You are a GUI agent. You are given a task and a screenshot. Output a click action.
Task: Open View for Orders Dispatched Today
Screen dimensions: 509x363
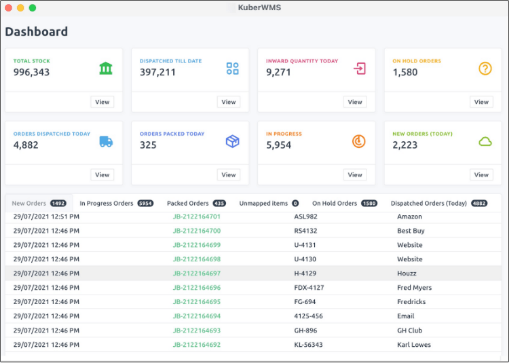tap(102, 175)
